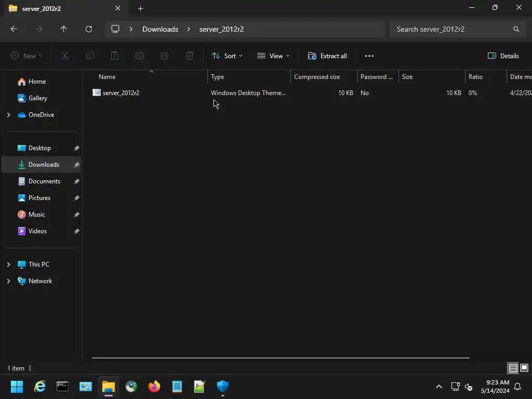532x399 pixels.
Task: Click chevron before Downloads in address bar
Action: (130, 29)
